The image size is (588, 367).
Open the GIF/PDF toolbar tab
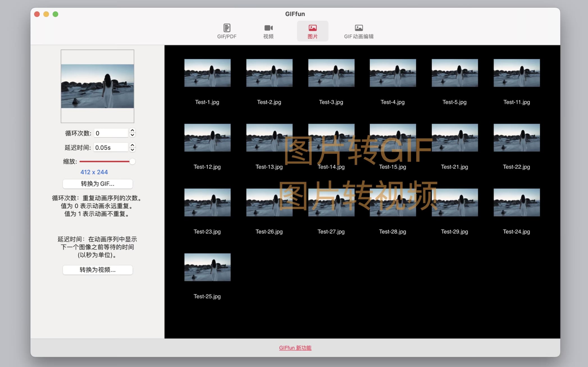[227, 31]
